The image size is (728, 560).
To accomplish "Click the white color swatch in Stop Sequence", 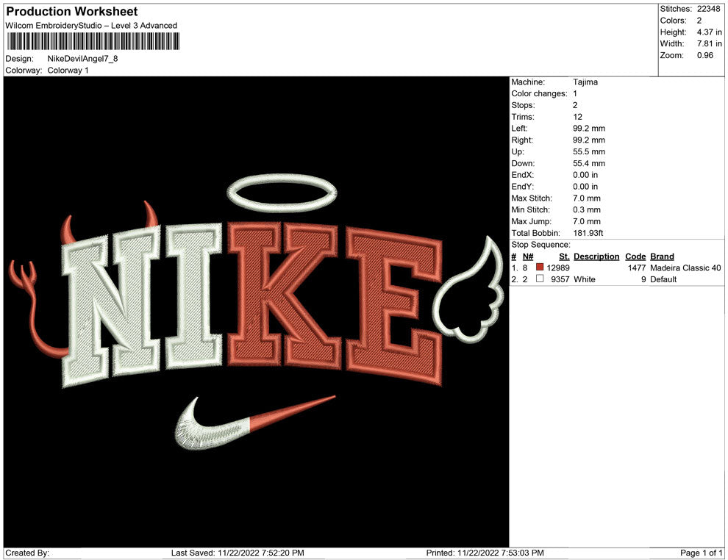I will point(540,280).
